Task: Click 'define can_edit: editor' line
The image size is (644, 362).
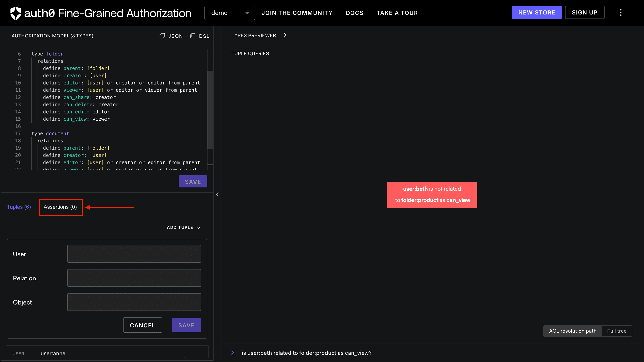Action: coord(76,112)
